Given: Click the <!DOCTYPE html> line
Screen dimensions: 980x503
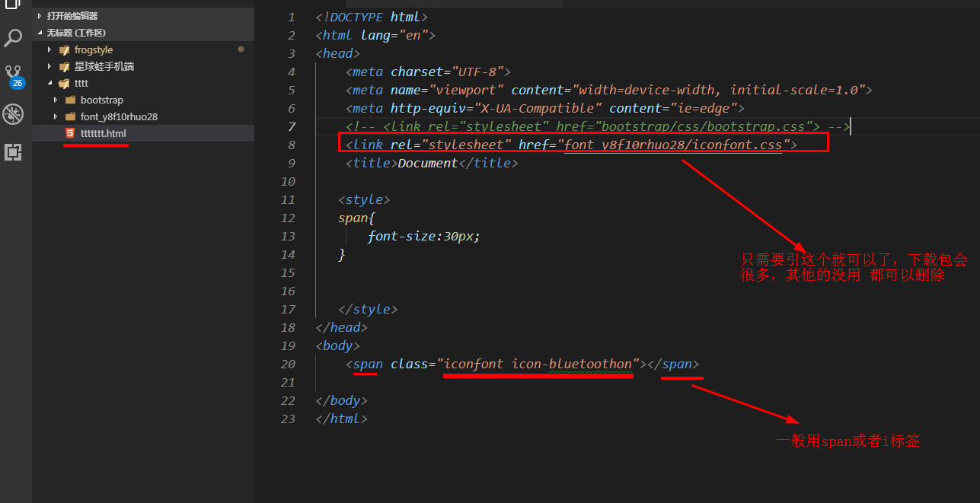Looking at the screenshot, I should pyautogui.click(x=372, y=17).
